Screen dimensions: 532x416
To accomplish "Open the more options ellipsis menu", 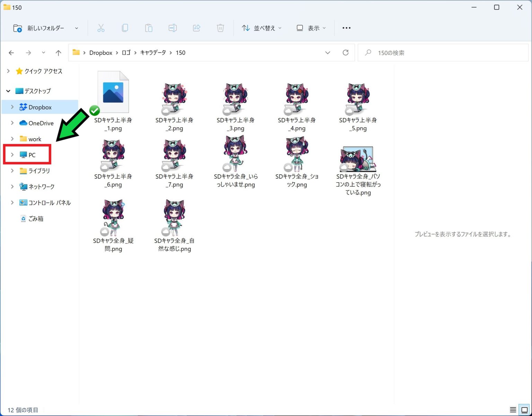I will point(346,28).
